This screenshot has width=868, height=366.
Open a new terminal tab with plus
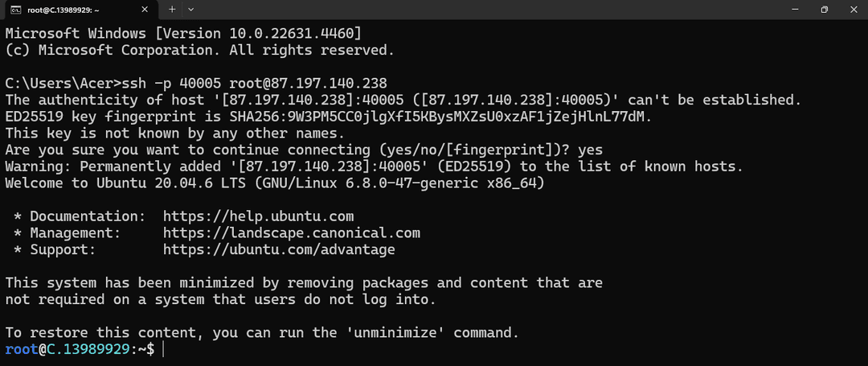coord(172,10)
